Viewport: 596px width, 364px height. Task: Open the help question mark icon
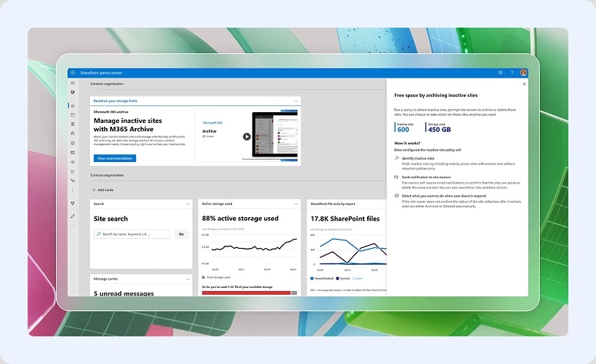click(x=512, y=73)
